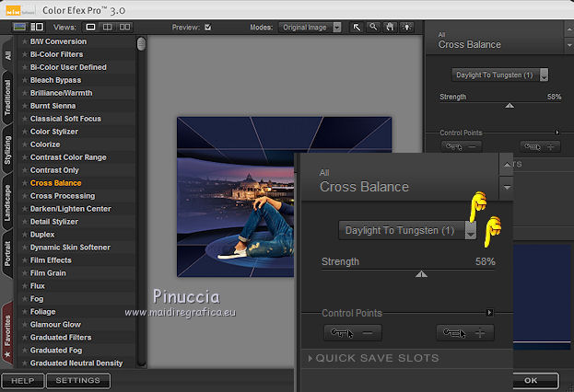This screenshot has height=392, width=574.
Task: Click the filter list vertical scrollbar
Action: click(x=141, y=202)
